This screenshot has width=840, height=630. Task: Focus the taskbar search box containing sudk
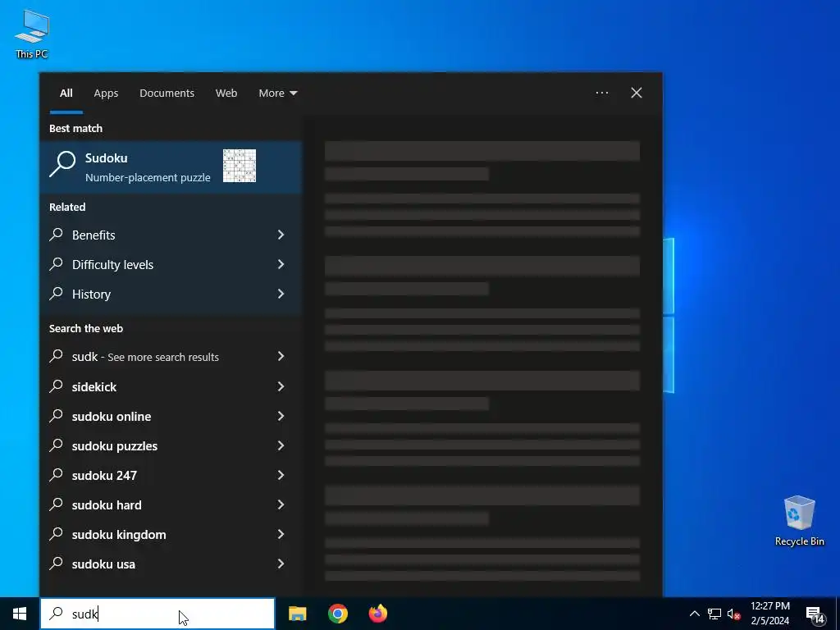tap(157, 614)
